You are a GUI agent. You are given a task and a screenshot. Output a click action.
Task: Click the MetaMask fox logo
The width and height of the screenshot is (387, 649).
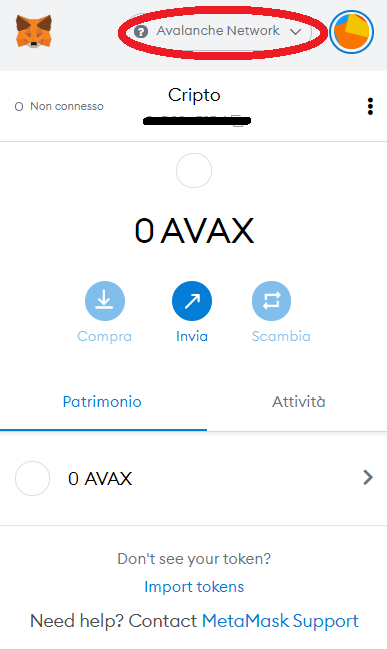[34, 31]
